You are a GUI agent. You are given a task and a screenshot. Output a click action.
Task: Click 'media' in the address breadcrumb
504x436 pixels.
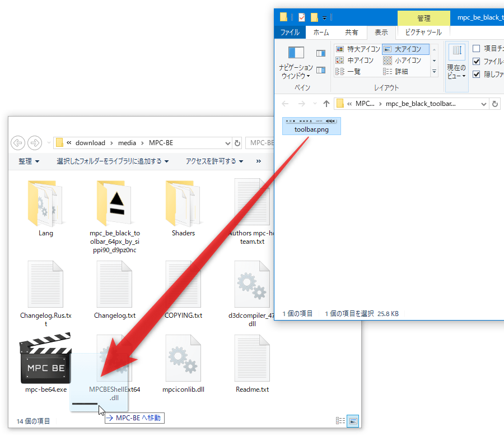(127, 143)
